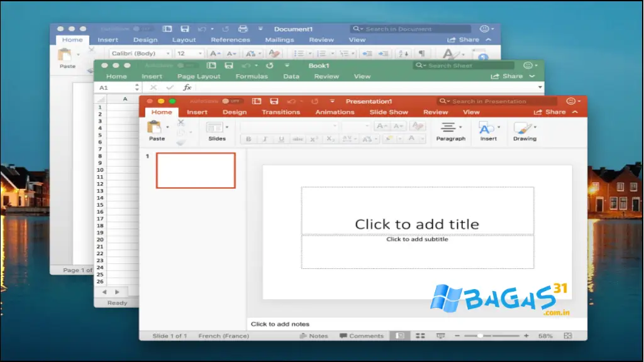The width and height of the screenshot is (644, 362).
Task: Select the Subscript formatting icon
Action: (330, 139)
